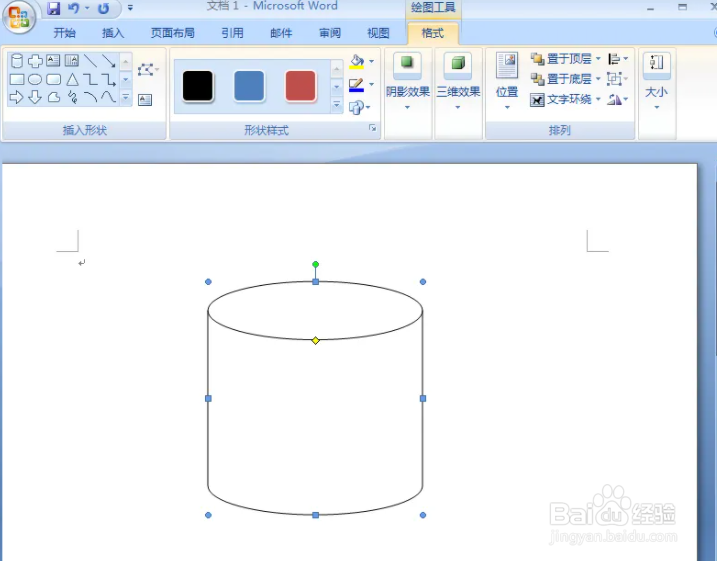Switch to the 邮件 tab
This screenshot has height=561, width=717.
coord(281,33)
